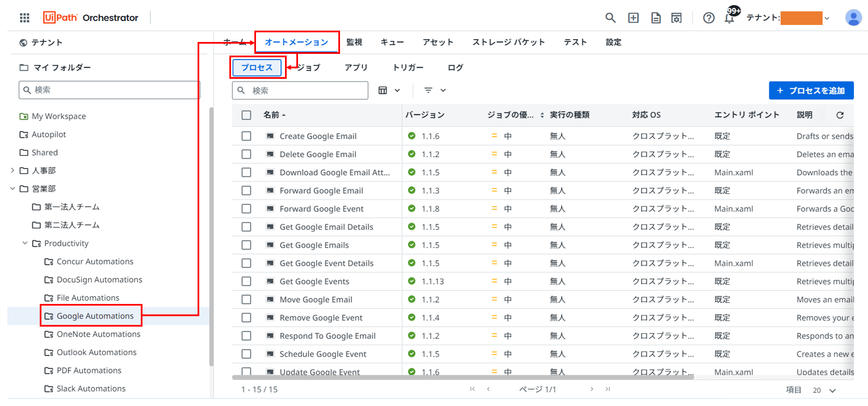Toggle the select-all checkbox in table header

246,115
